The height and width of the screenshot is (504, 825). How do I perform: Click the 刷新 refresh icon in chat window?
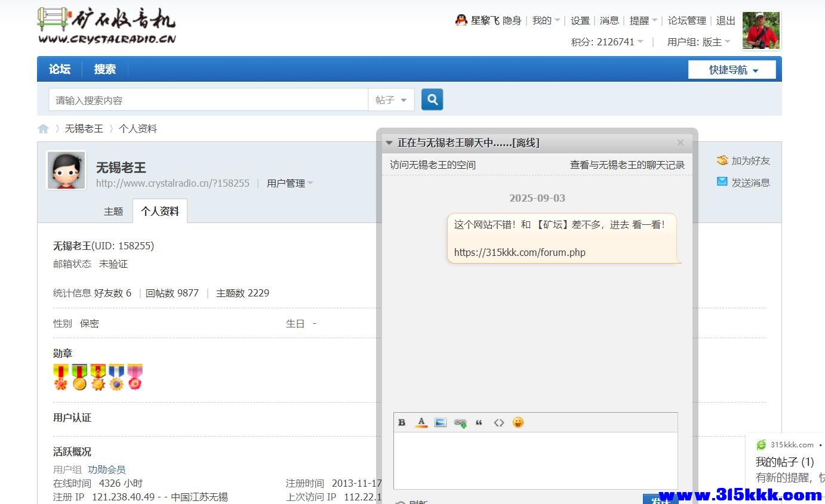tap(399, 501)
